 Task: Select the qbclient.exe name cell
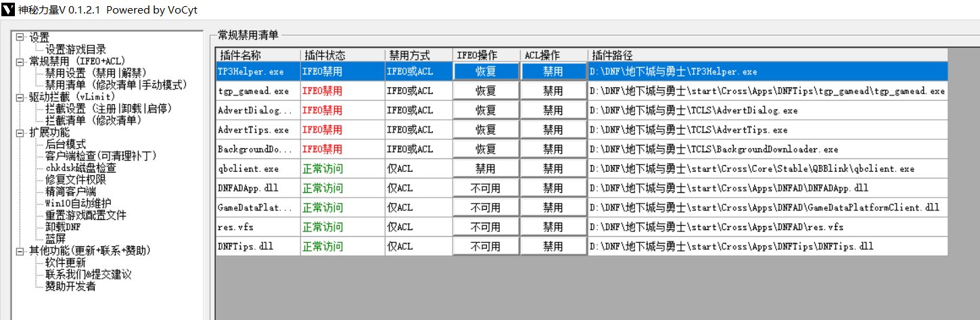pyautogui.click(x=258, y=168)
